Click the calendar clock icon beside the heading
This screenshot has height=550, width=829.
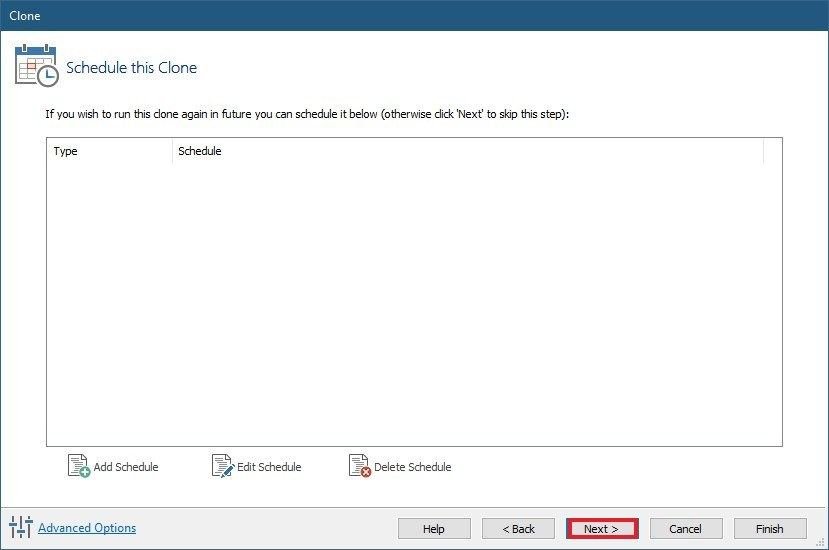tap(36, 66)
